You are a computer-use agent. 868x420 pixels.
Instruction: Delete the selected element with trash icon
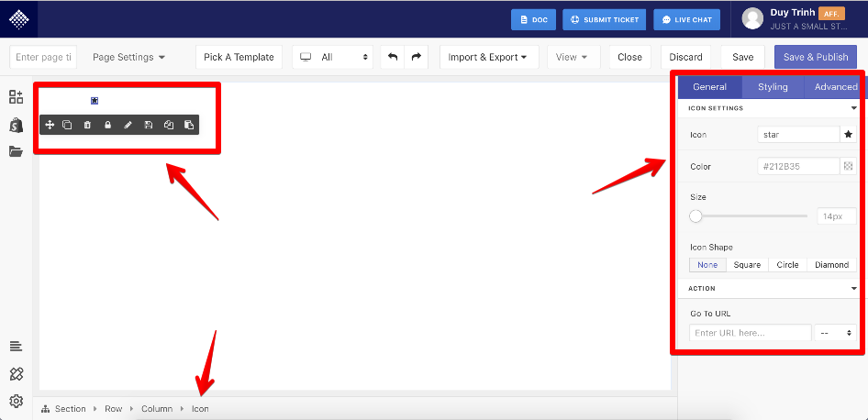(x=87, y=125)
